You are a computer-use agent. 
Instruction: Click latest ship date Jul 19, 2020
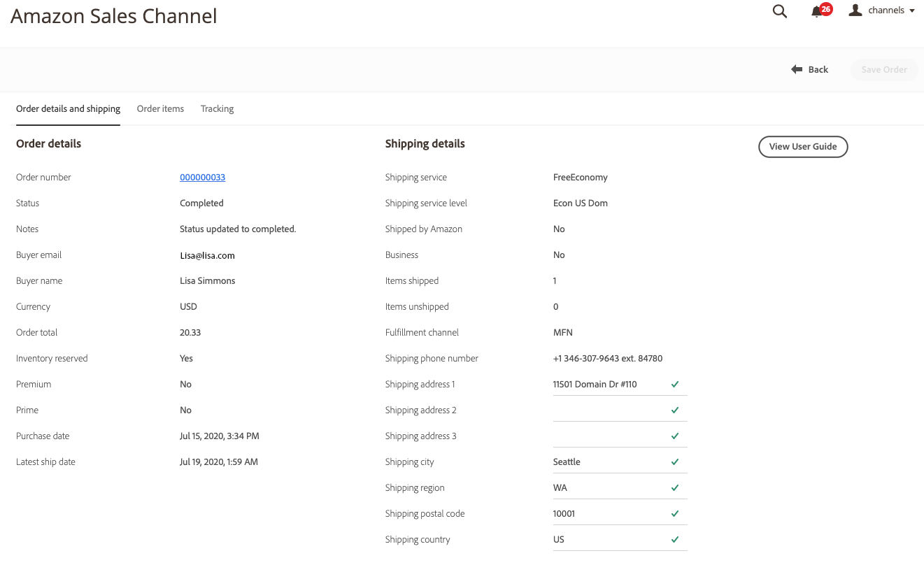click(x=219, y=462)
